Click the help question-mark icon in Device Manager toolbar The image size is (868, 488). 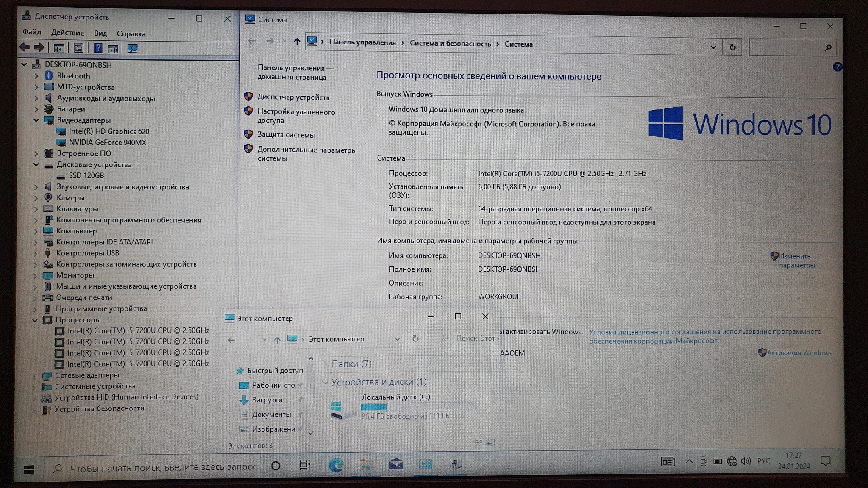point(98,48)
